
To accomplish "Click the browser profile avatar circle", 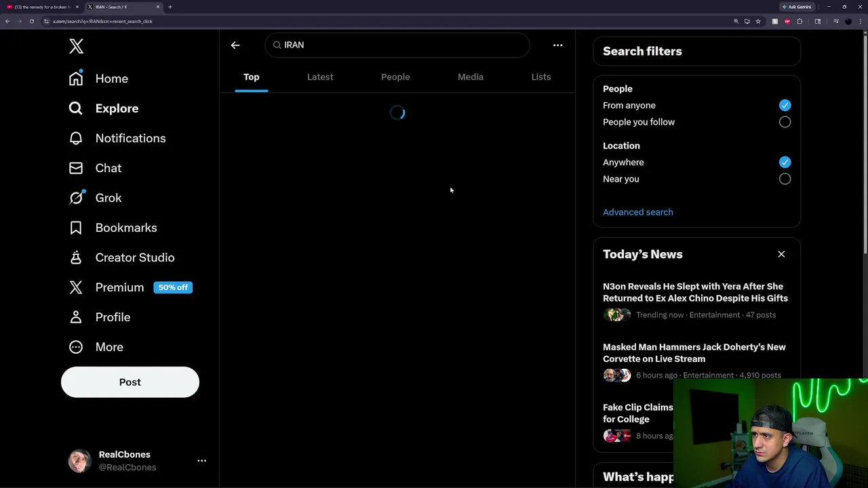I will [848, 21].
